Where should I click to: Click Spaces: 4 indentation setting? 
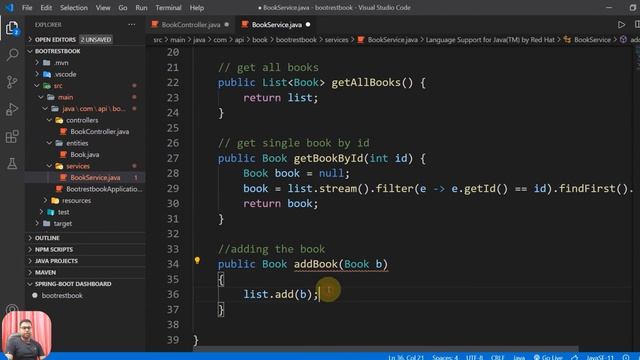click(445, 357)
